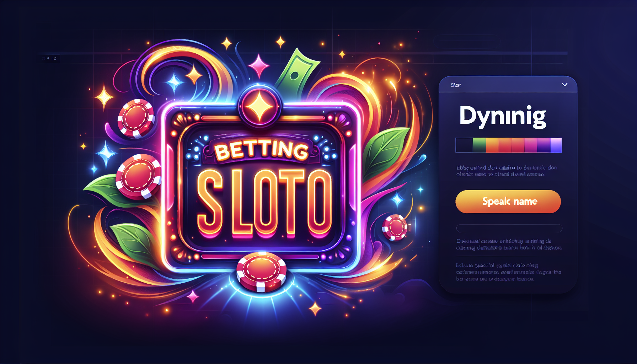The image size is (637, 364).
Task: Click the small poker chip right of the frame
Action: [x=395, y=227]
